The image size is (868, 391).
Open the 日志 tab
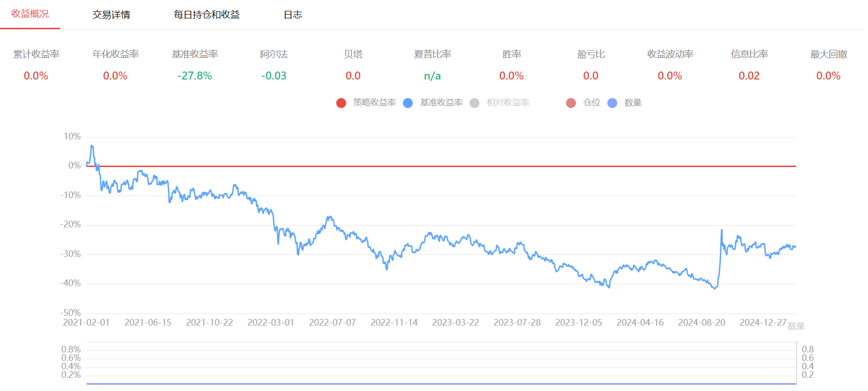click(x=293, y=15)
